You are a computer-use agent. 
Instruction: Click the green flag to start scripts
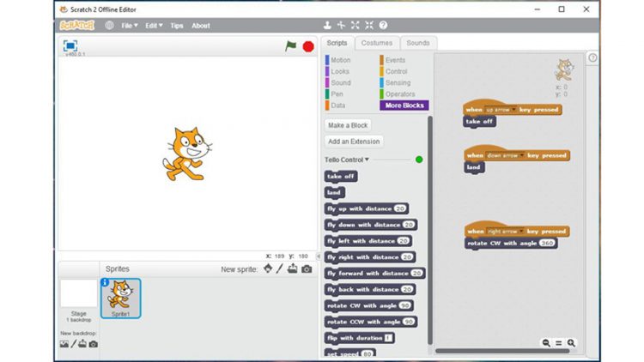[x=291, y=46]
